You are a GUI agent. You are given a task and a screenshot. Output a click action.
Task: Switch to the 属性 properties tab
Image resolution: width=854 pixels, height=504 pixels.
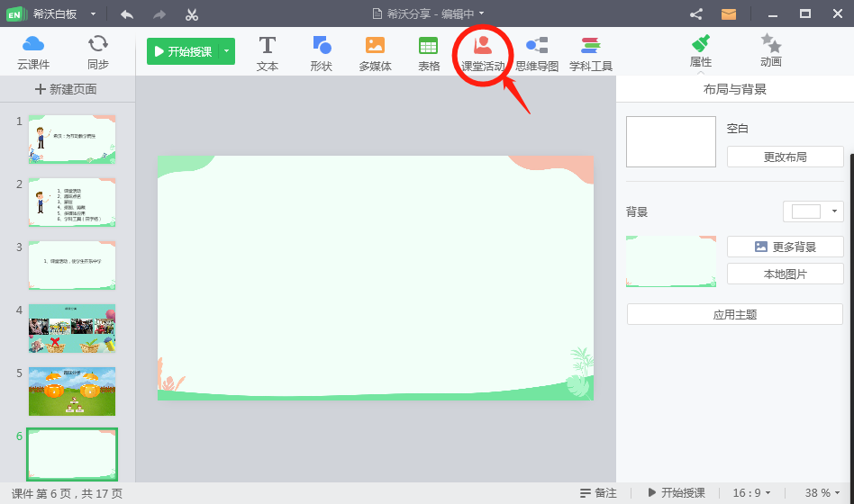(701, 51)
